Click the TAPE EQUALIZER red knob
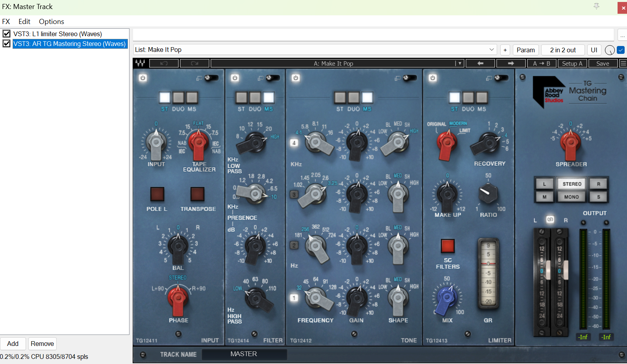The width and height of the screenshot is (627, 364). [198, 144]
